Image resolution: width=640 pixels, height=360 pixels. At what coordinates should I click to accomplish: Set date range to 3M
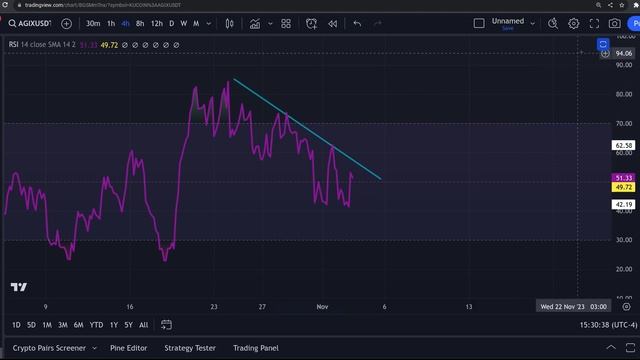62,325
